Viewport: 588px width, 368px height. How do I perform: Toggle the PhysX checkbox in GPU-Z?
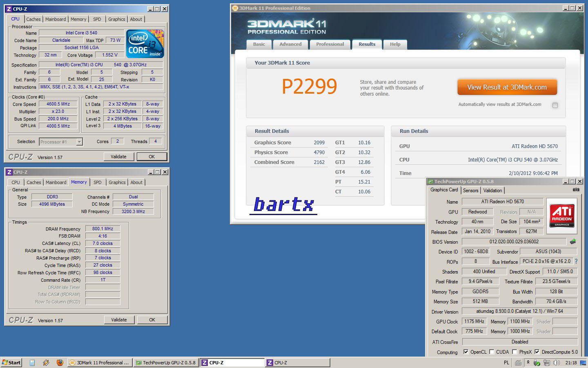514,352
